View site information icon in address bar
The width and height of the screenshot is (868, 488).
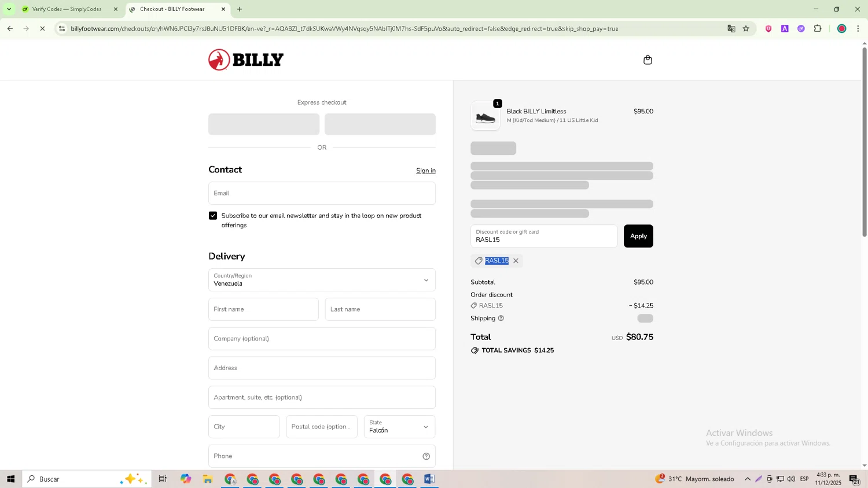pyautogui.click(x=62, y=28)
